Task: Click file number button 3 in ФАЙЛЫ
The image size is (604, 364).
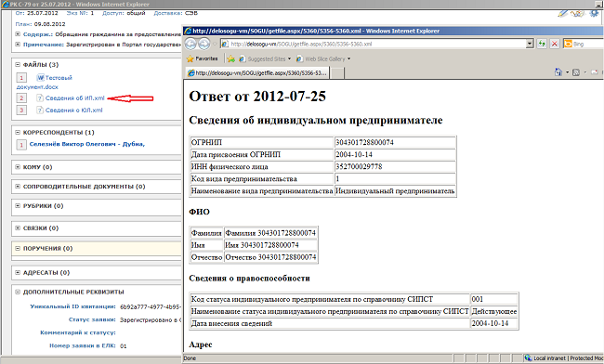Action: pyautogui.click(x=21, y=110)
